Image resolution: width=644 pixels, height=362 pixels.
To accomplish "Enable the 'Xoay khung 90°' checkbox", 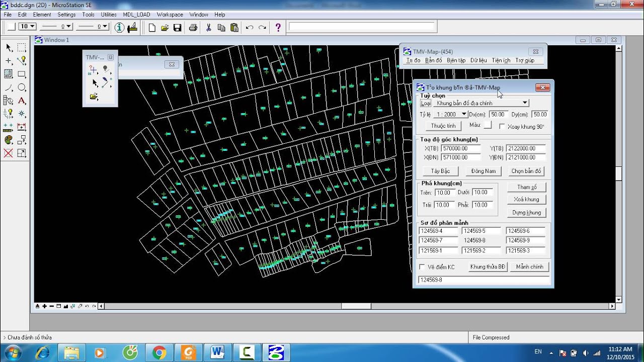I will [x=502, y=127].
